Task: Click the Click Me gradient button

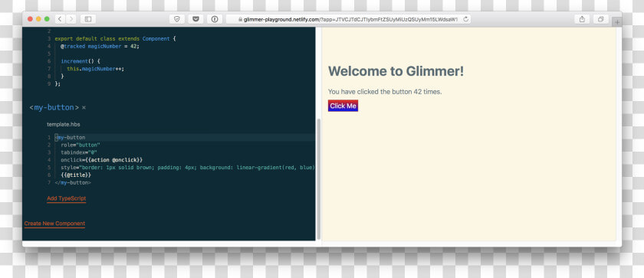Action: (343, 106)
